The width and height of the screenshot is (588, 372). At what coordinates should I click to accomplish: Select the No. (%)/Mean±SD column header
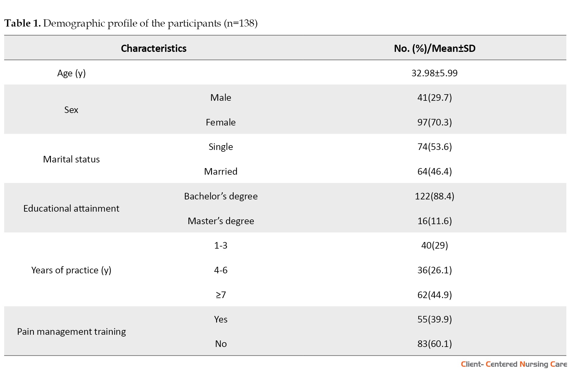[x=435, y=48]
